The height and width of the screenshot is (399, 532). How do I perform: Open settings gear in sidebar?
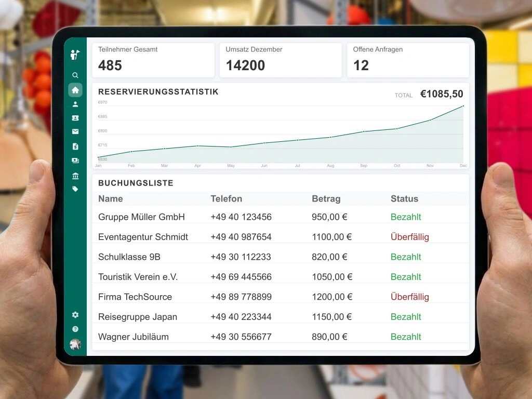click(x=75, y=315)
